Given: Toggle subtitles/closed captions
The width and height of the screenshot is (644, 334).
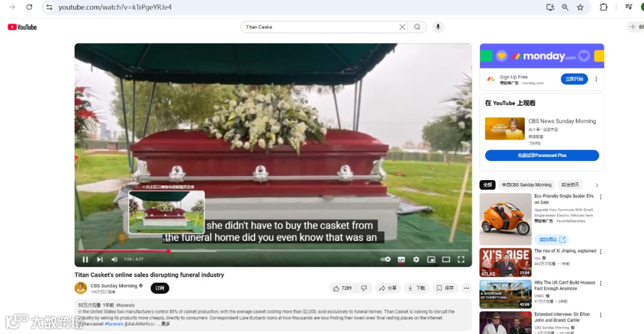Looking at the screenshot, I should click(x=401, y=259).
